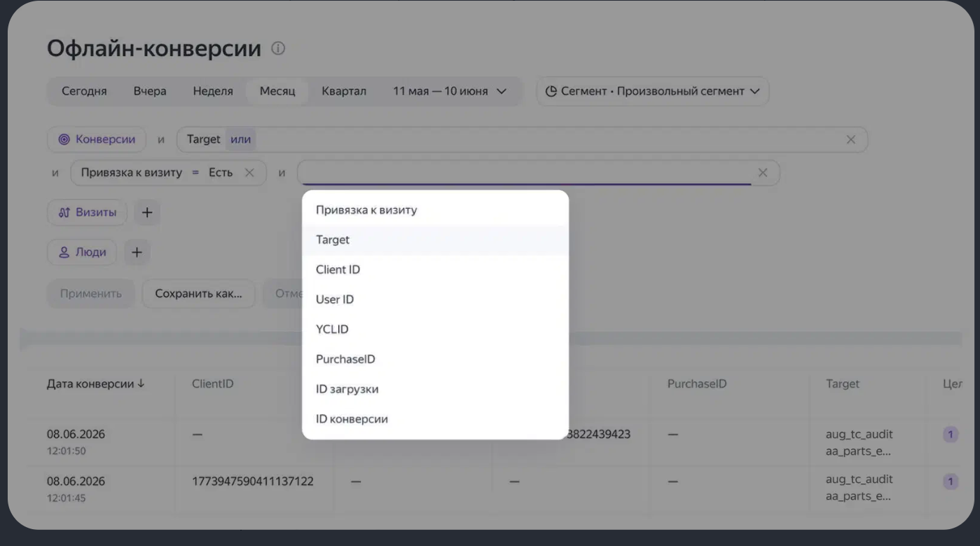This screenshot has width=980, height=546.
Task: Clear the Target filter with its X
Action: (x=851, y=139)
